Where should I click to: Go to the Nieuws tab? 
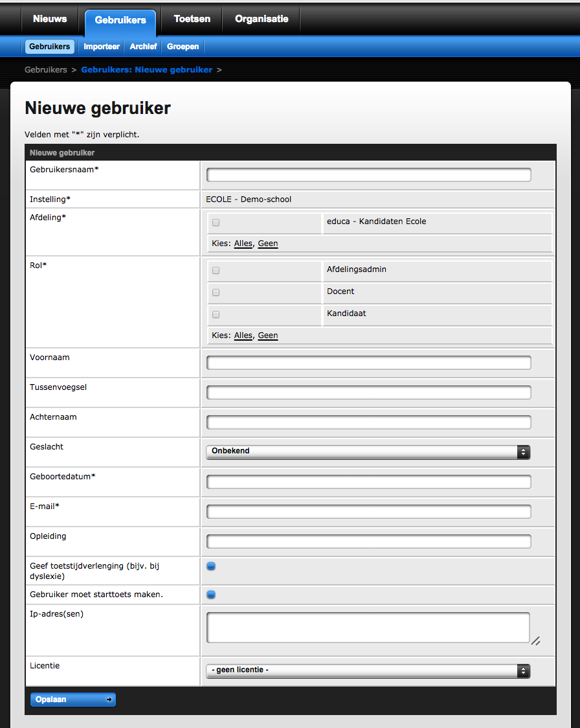50,19
